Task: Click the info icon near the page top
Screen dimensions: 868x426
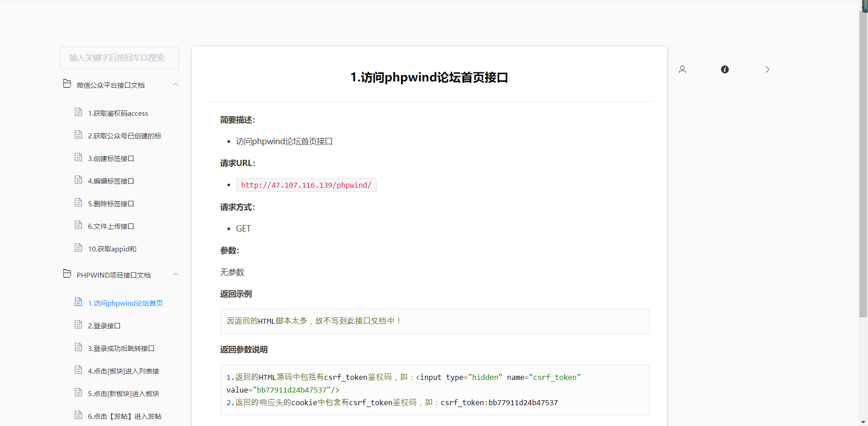Action: [725, 69]
